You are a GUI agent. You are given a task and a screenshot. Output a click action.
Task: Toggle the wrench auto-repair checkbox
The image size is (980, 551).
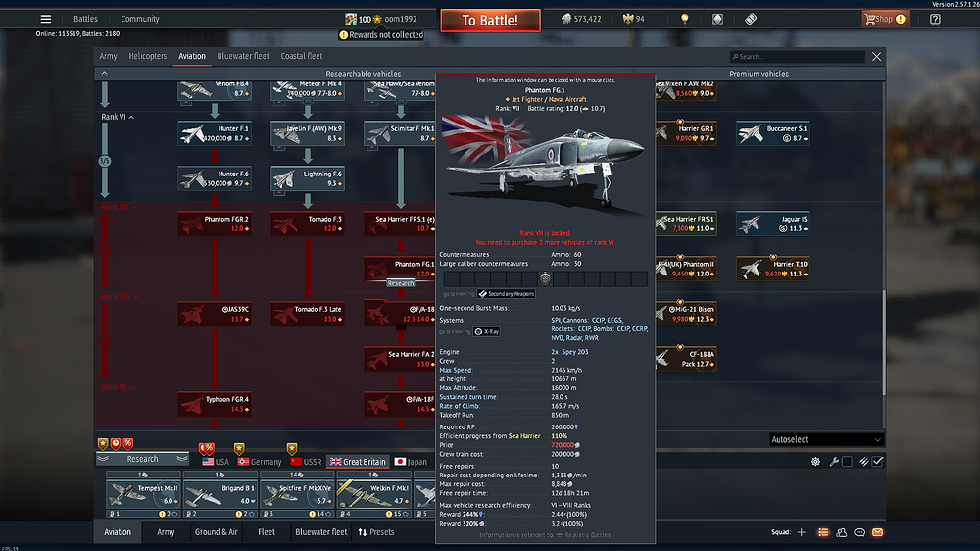coord(847,462)
